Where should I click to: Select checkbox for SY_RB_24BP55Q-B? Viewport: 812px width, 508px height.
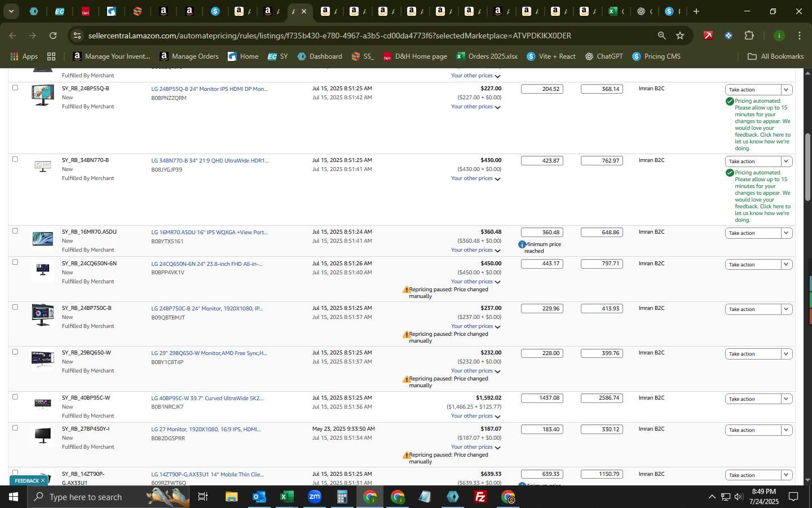pos(15,87)
